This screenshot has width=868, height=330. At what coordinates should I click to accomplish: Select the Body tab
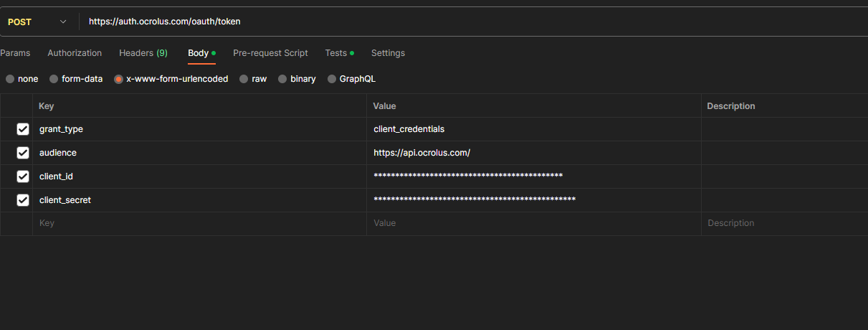tap(201, 53)
